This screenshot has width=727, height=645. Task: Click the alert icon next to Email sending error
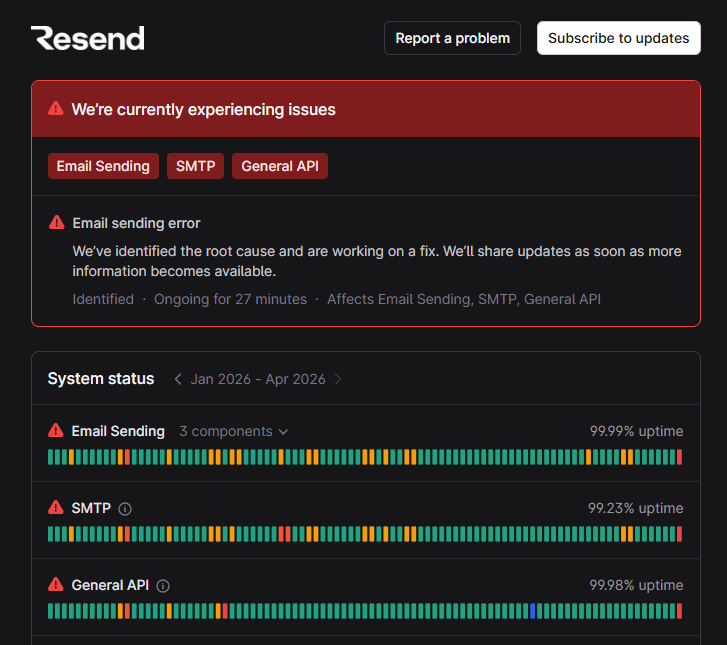[57, 223]
